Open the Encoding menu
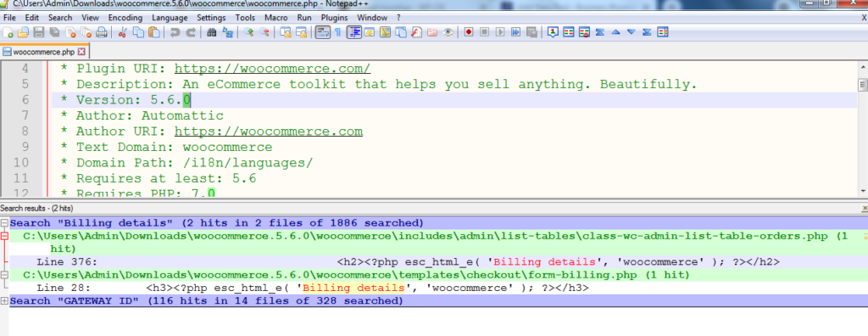Screen dimensions: 868x336 [125, 18]
